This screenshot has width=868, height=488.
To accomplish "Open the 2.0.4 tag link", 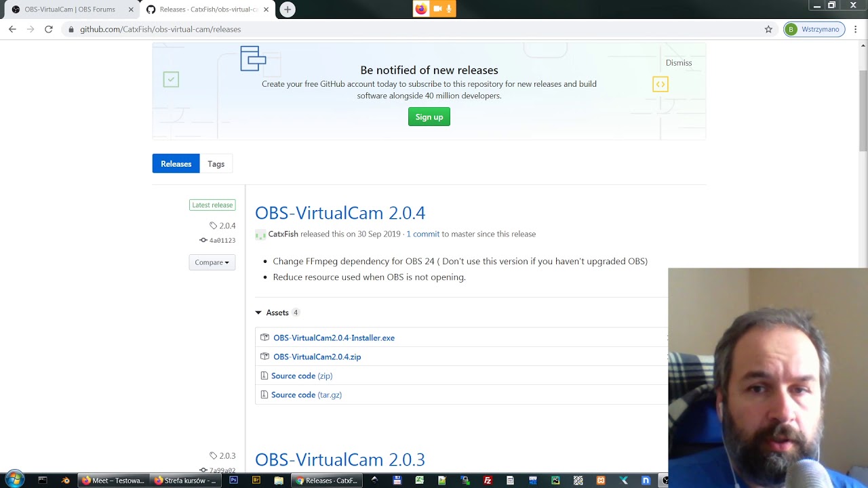I will tap(222, 226).
